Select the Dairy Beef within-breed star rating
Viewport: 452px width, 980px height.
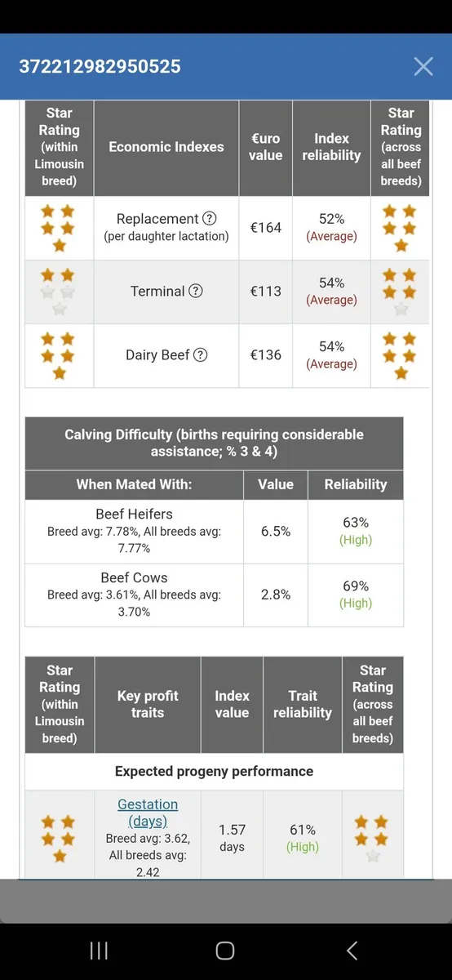tap(59, 355)
